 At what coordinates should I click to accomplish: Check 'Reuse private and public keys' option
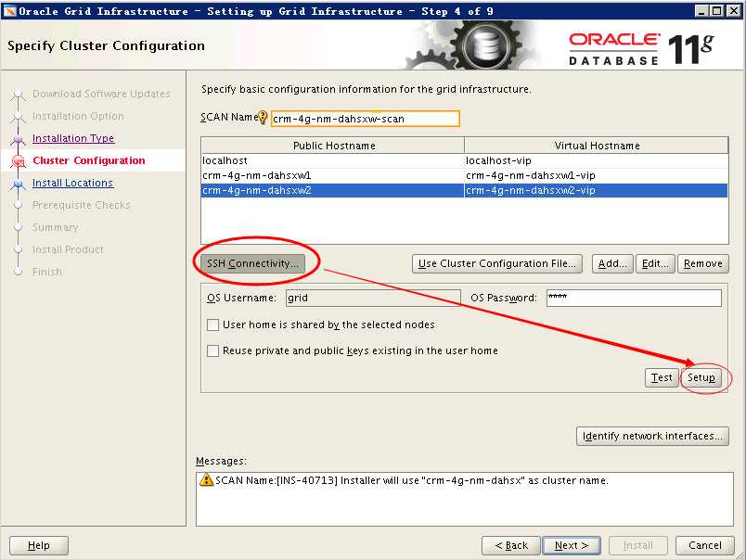(x=212, y=350)
